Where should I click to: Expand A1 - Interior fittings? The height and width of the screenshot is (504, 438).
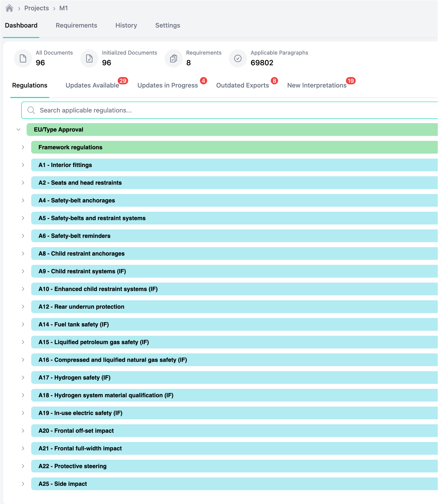23,165
